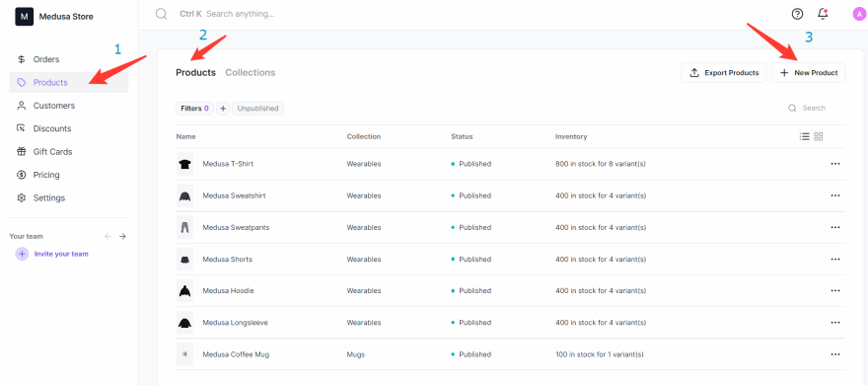Switch to grid view icon
868x385 pixels.
coord(819,136)
